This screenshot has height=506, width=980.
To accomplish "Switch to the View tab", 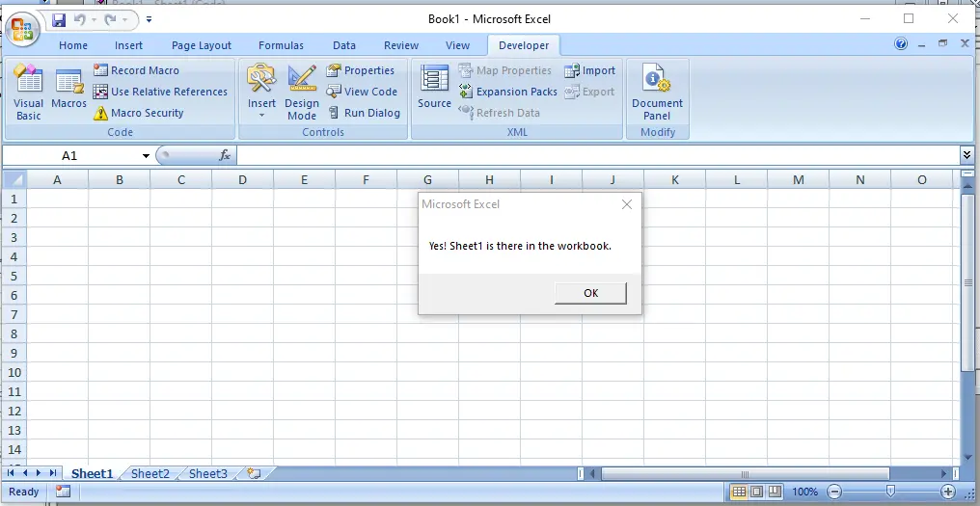I will 457,45.
